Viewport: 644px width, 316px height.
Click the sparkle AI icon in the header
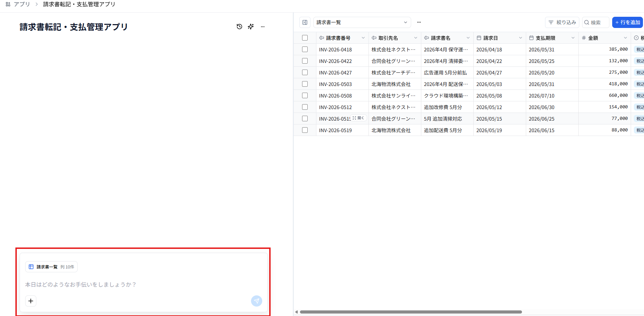[251, 27]
